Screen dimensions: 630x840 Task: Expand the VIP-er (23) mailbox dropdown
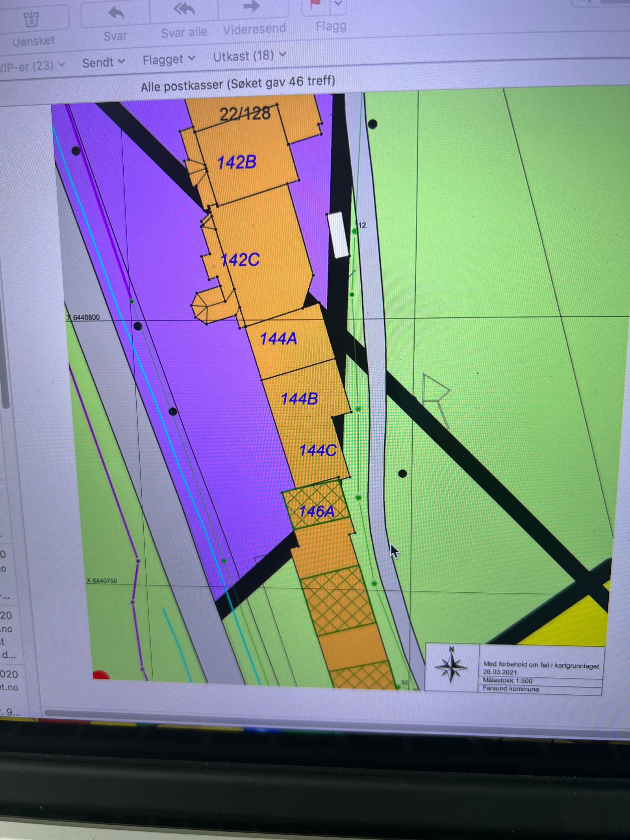coord(33,65)
